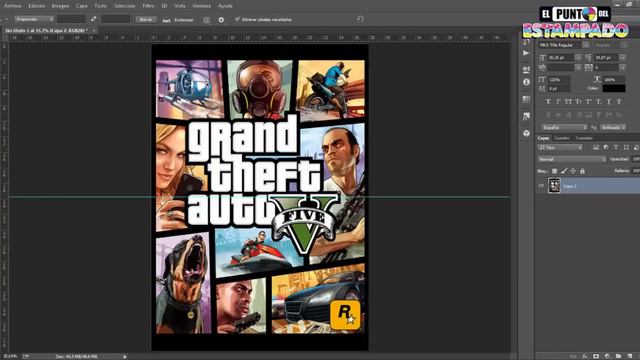This screenshot has width=640, height=360.
Task: Select the Capa 2 layer thumbnail
Action: (554, 186)
